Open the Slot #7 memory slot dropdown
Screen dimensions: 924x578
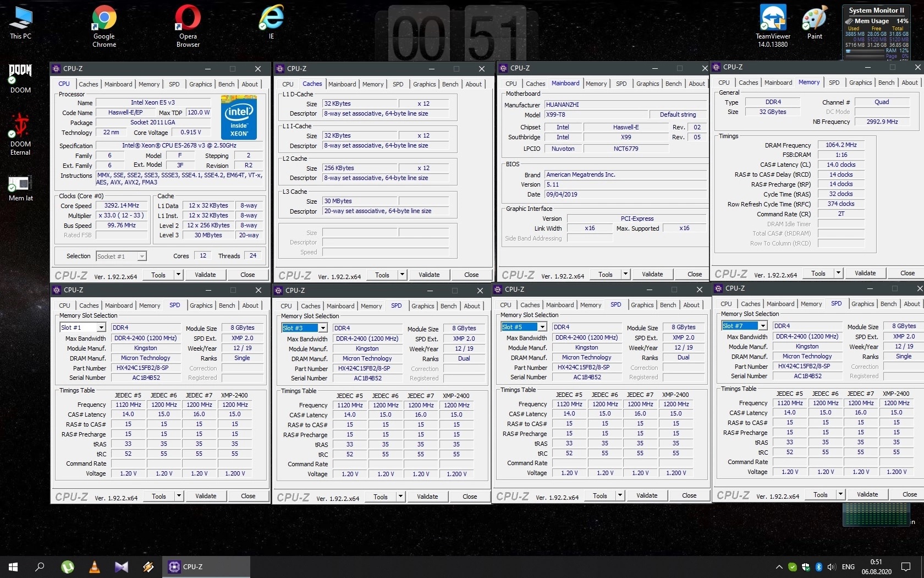click(x=762, y=326)
